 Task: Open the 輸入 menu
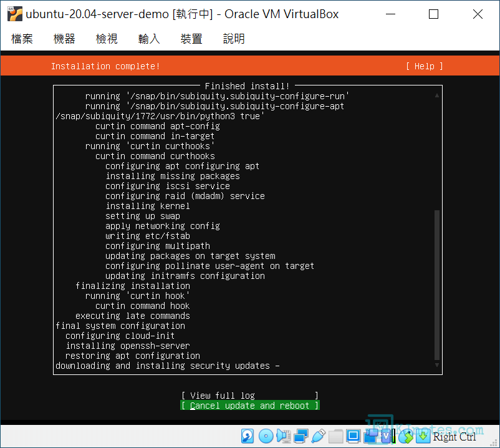click(x=149, y=39)
